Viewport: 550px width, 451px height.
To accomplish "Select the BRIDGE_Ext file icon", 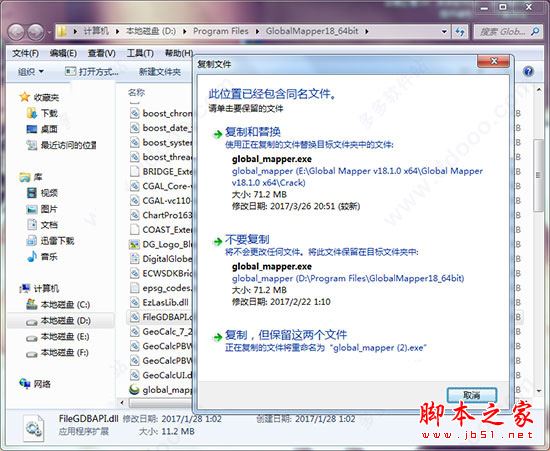I will coord(135,171).
